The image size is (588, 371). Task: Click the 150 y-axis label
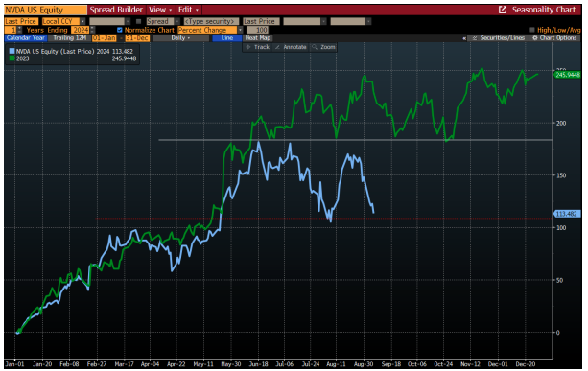561,175
